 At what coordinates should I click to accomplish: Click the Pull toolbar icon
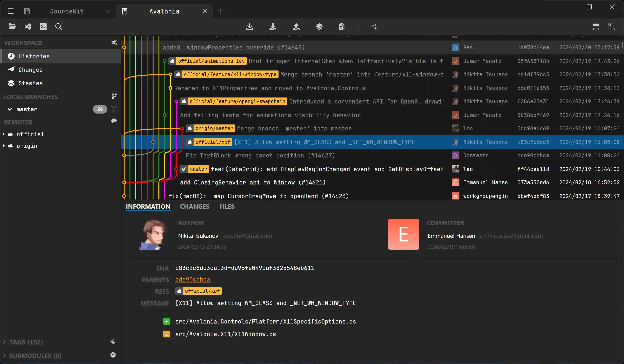coord(273,27)
